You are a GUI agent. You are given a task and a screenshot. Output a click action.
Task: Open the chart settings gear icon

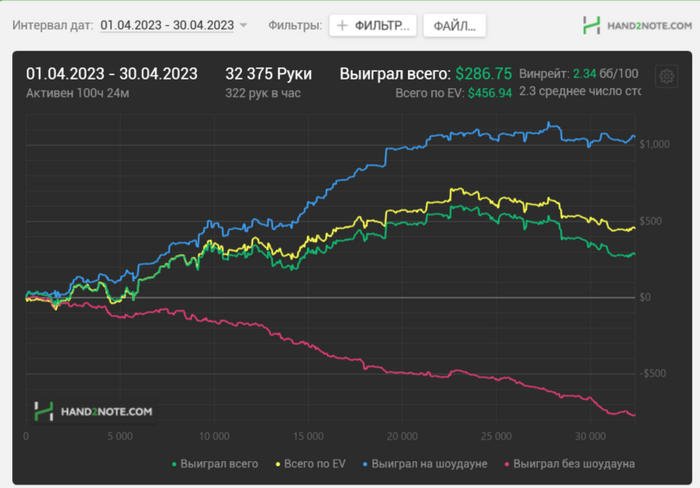tap(667, 76)
